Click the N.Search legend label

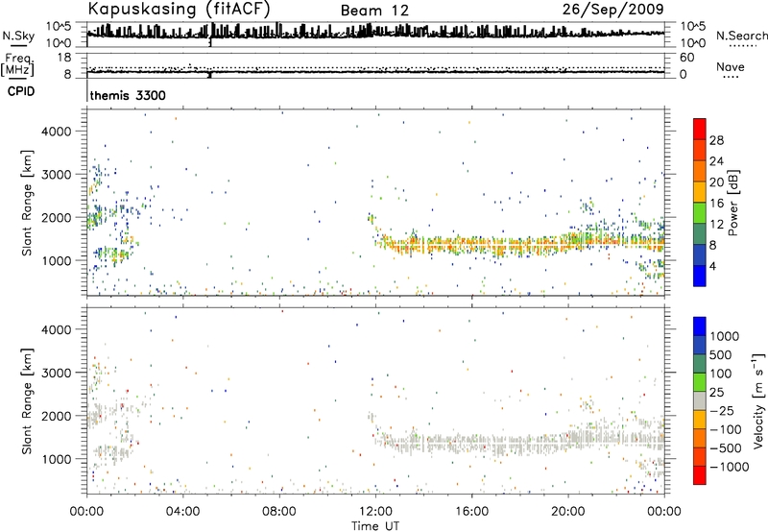[741, 36]
